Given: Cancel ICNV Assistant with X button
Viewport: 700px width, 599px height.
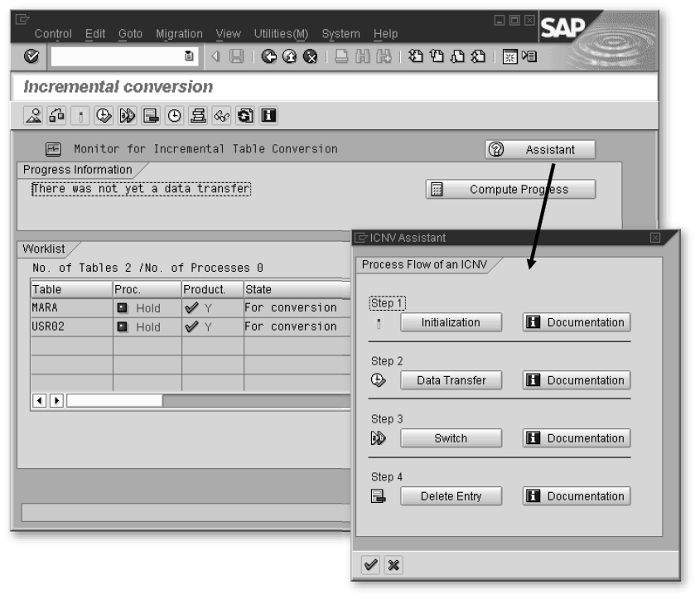Looking at the screenshot, I should click(393, 565).
